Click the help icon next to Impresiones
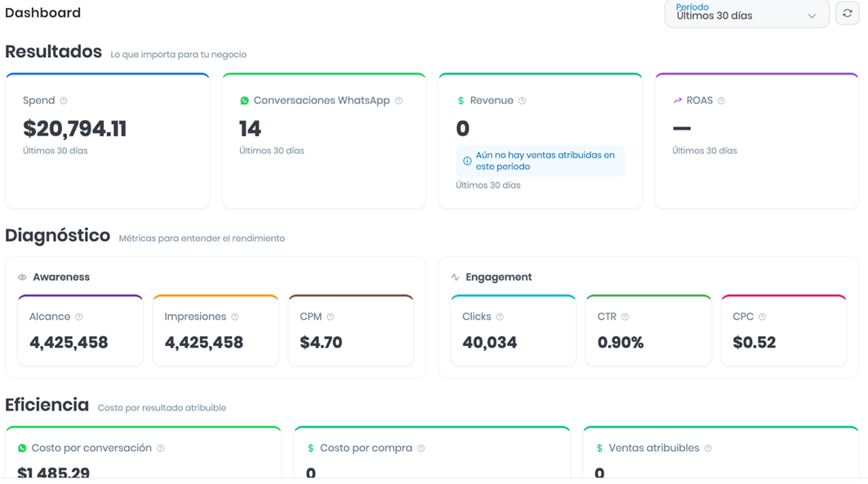868x484 pixels. [x=234, y=317]
